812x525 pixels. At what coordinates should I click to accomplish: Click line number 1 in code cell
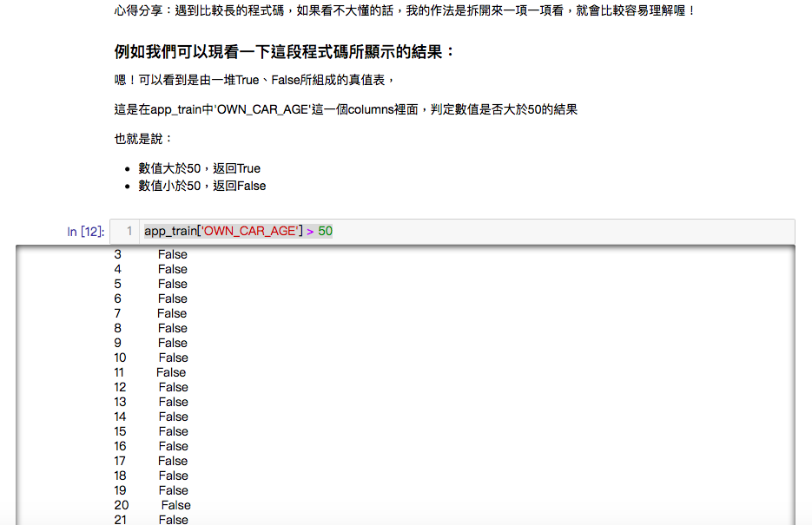[x=129, y=231]
